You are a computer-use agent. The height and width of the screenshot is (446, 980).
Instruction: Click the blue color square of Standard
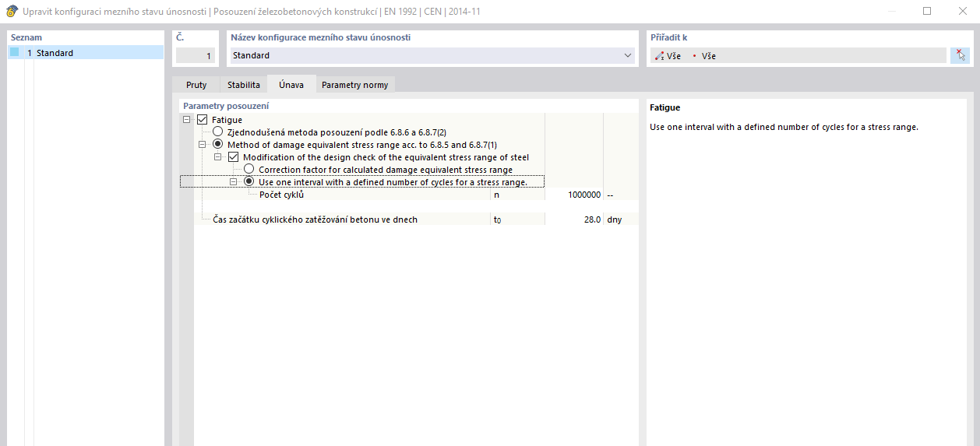pos(15,53)
